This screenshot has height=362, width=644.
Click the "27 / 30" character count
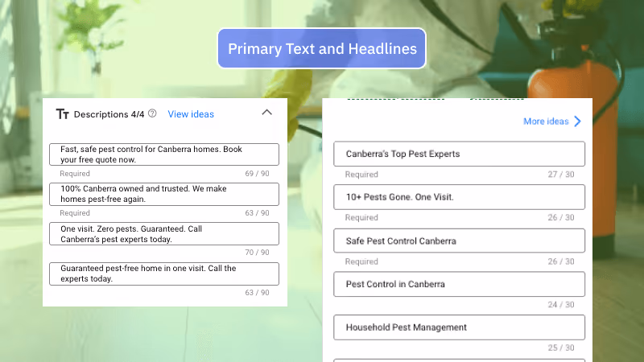(561, 175)
